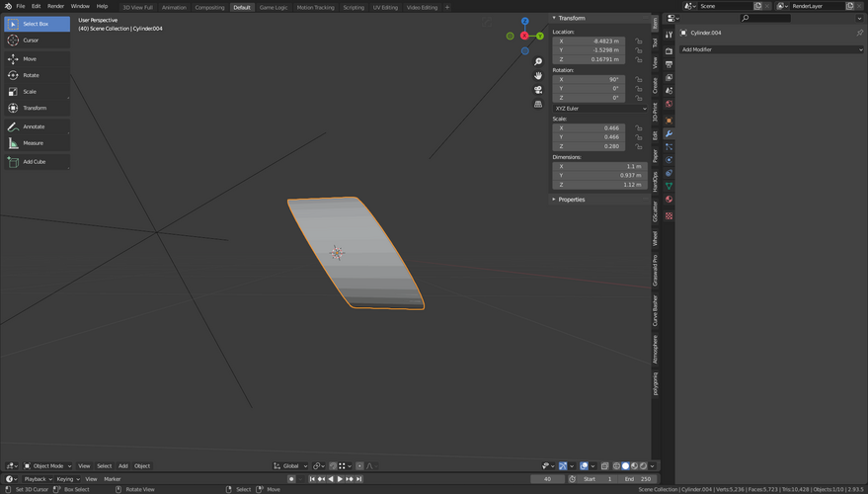Open Object Data green triangle icon
Viewport: 868px width, 494px height.
point(669,186)
